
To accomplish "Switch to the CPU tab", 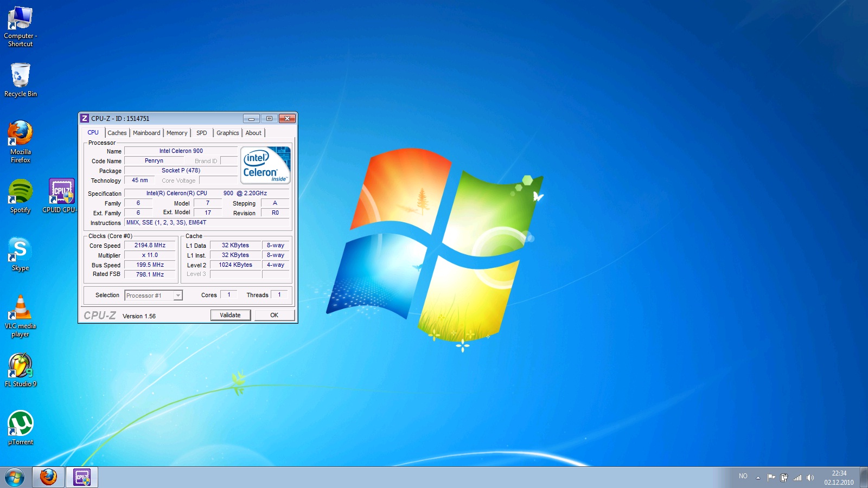I will (x=93, y=132).
